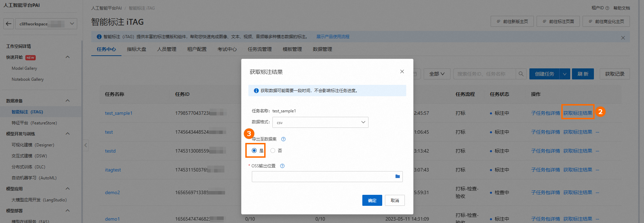
Task: Click the 取消 button in dialog
Action: 395,200
